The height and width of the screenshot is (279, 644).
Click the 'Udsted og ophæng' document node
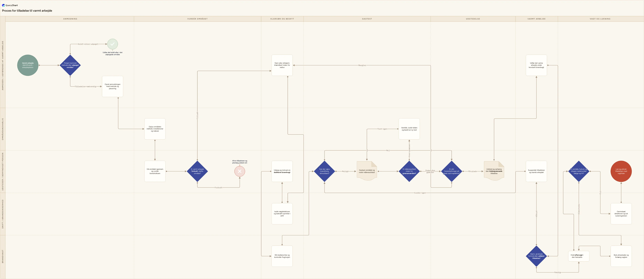click(x=494, y=171)
